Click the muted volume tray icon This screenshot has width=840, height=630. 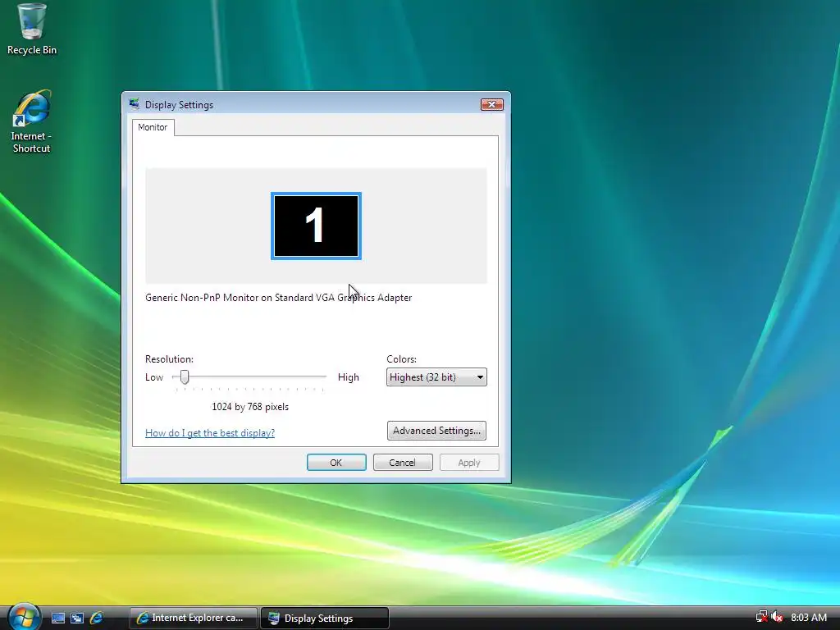tap(777, 617)
